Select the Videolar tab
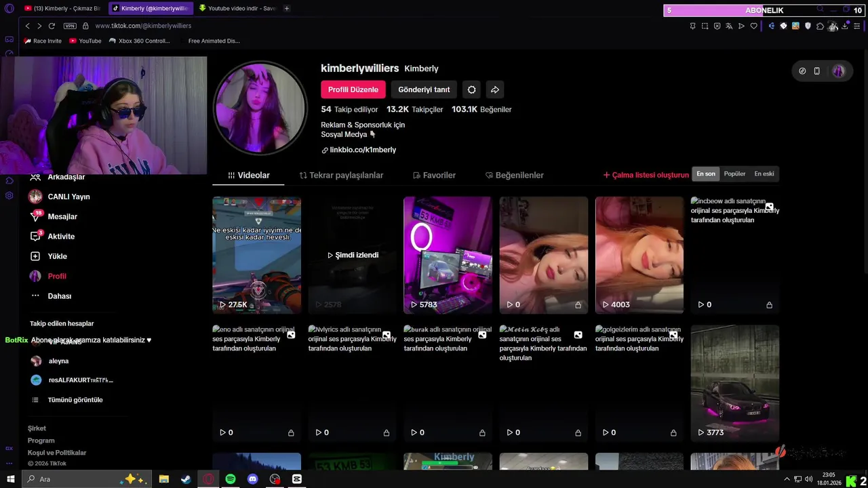This screenshot has height=488, width=868. 249,175
